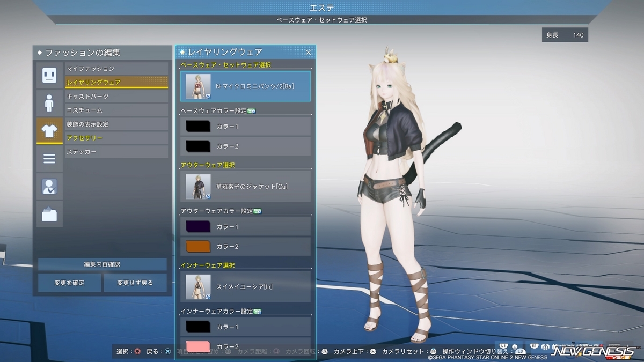Click the 戻る cross button prompt icon
The height and width of the screenshot is (362, 644).
pos(167,352)
